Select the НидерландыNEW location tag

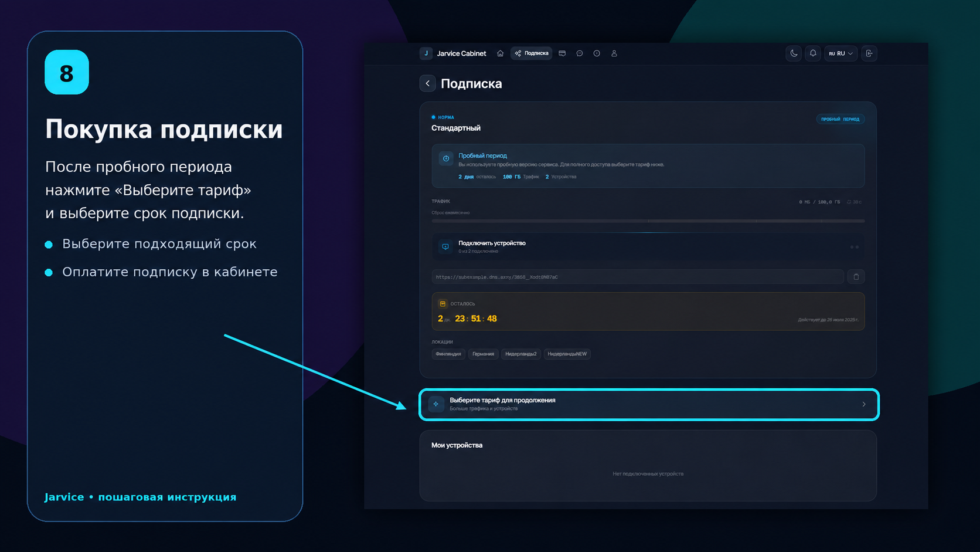tap(567, 354)
